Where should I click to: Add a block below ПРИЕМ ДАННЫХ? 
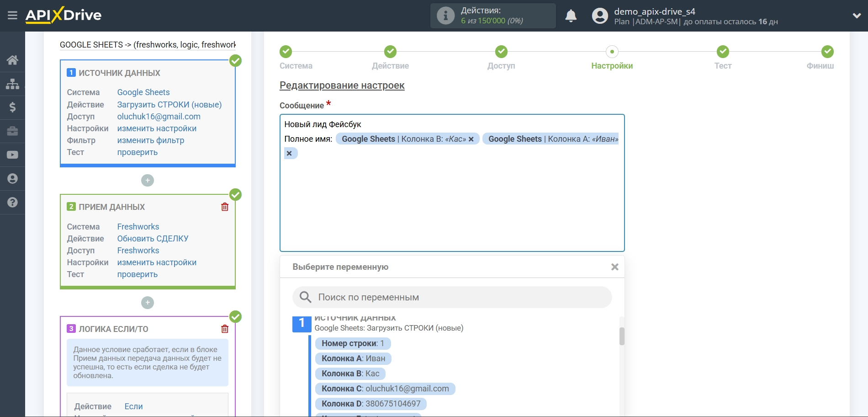coord(148,303)
